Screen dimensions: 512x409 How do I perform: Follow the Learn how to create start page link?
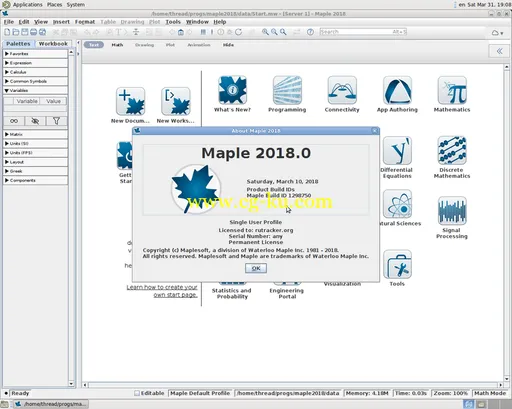tap(162, 291)
